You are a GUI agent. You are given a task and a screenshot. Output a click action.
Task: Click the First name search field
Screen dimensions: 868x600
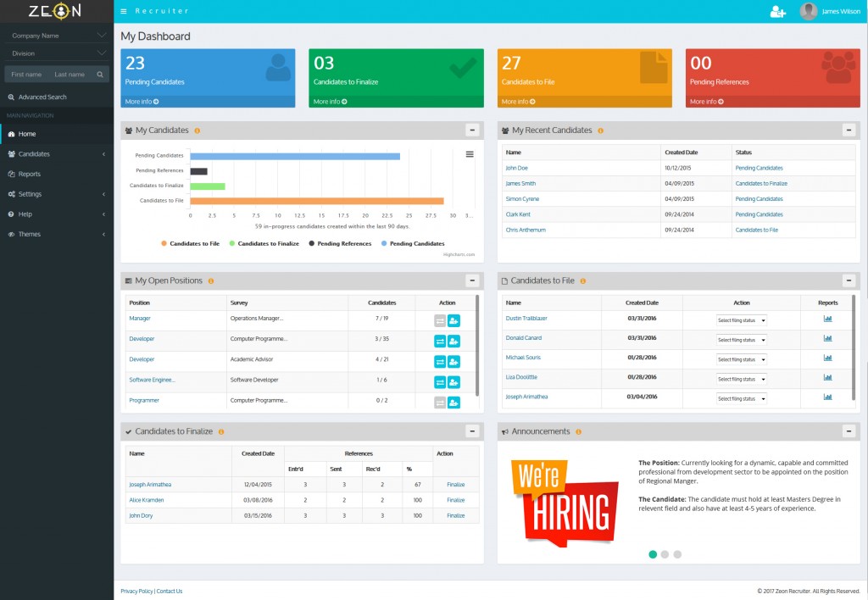[x=26, y=75]
